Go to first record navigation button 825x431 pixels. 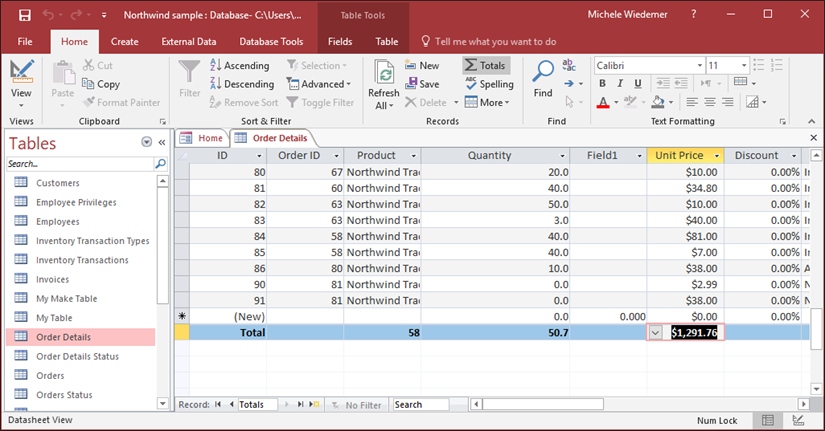218,404
